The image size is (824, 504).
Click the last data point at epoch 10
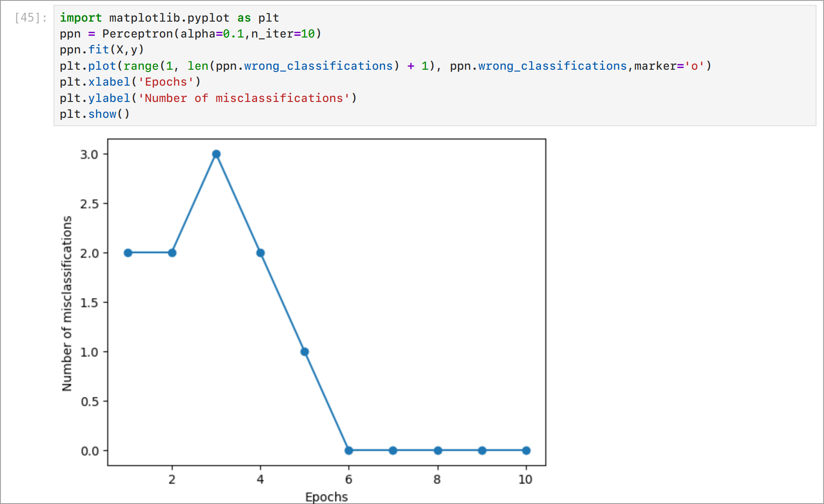click(x=525, y=450)
